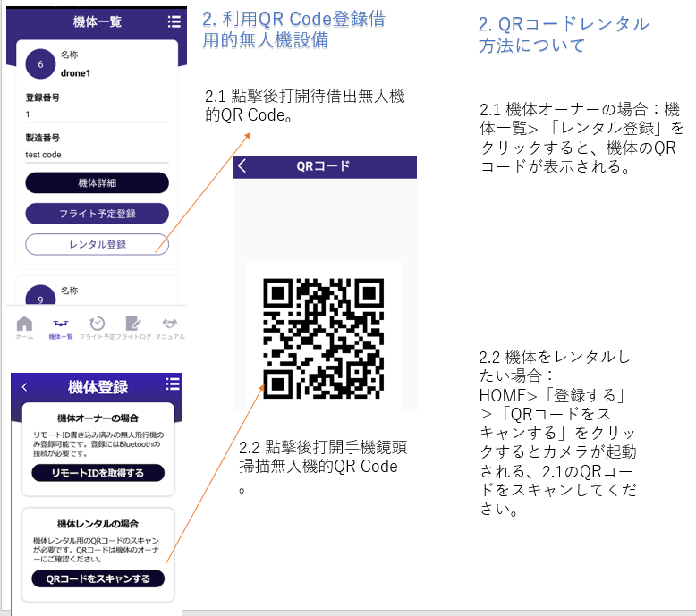This screenshot has width=696, height=616.
Task: Click the QRコードをスキャンする button
Action: [98, 578]
